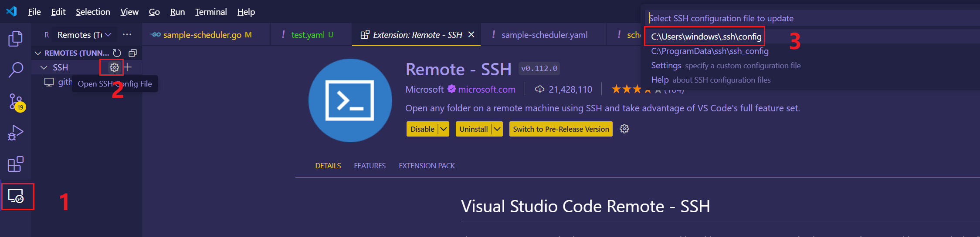This screenshot has height=237, width=980.
Task: Click the Remote - SSH extension title
Action: click(x=458, y=69)
